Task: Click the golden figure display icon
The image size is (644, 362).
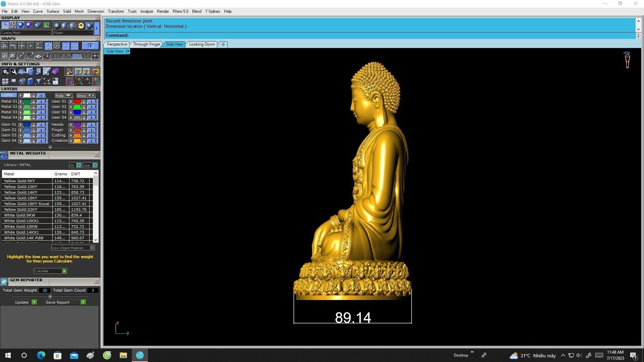Action: pos(13,25)
